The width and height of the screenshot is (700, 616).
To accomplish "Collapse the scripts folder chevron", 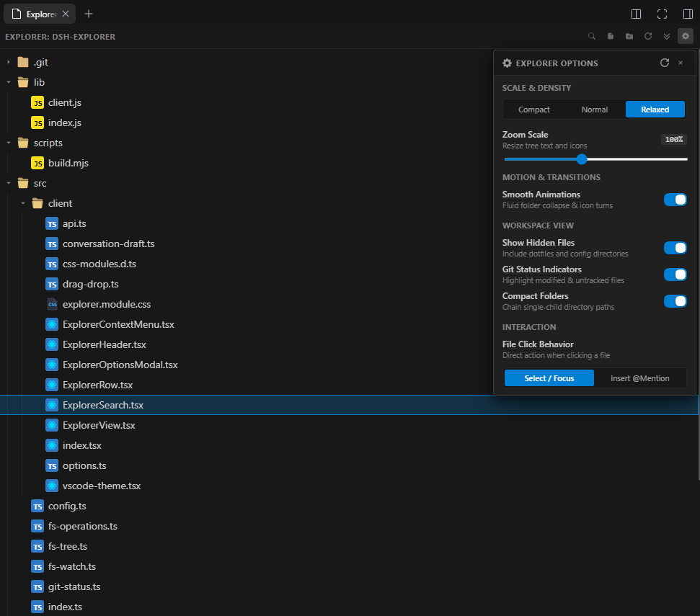I will click(9, 143).
